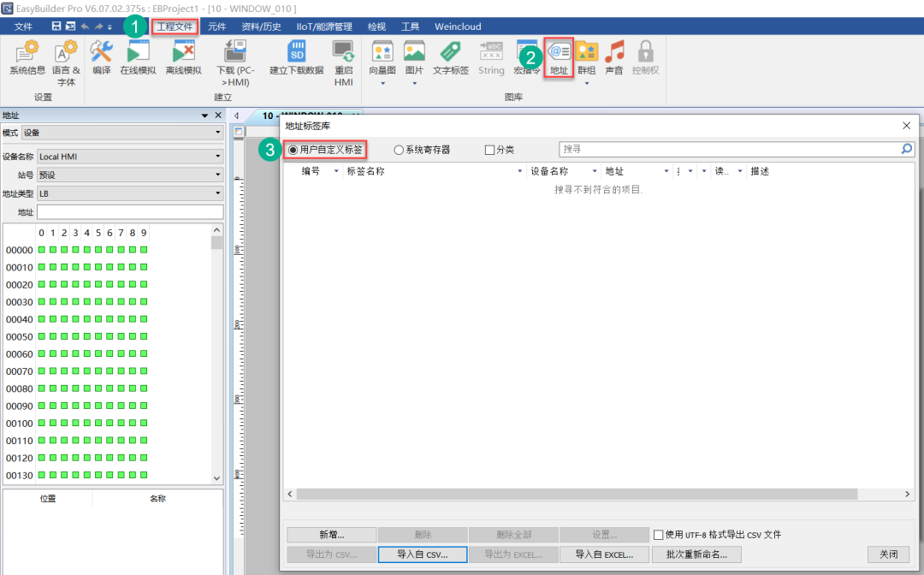
Task: Open device name column filter arrow
Action: (594, 171)
